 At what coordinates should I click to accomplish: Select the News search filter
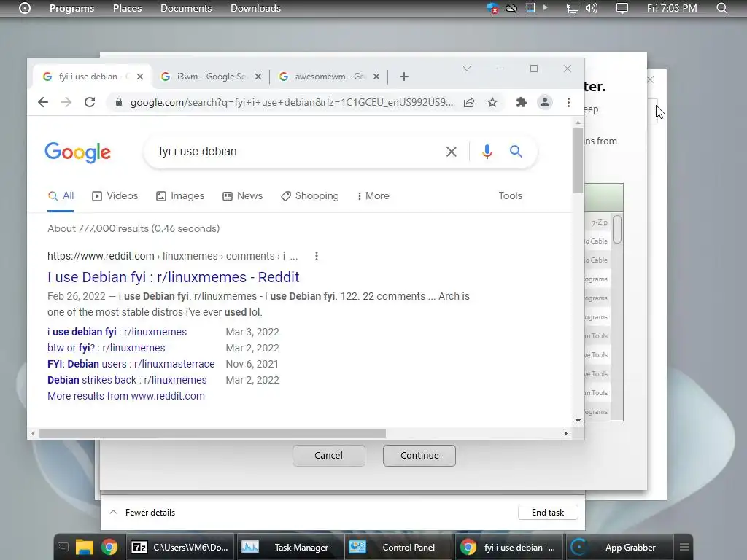click(x=242, y=195)
